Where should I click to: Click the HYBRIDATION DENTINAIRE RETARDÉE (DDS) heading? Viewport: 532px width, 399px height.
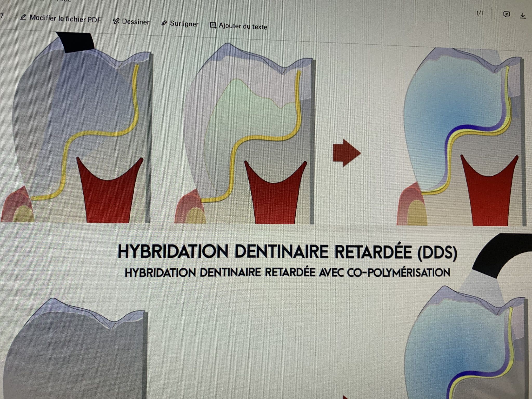pyautogui.click(x=287, y=251)
